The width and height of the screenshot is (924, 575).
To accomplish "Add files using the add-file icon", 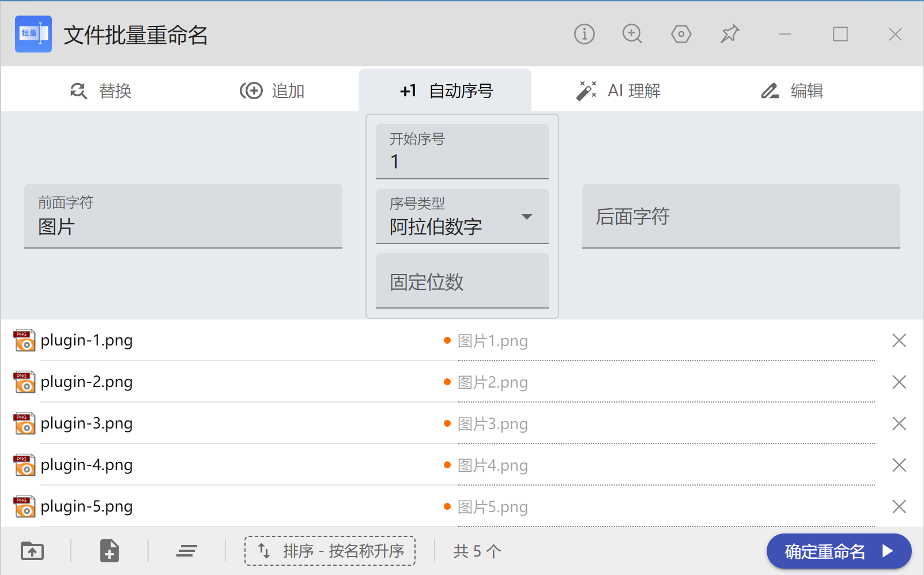I will tap(109, 551).
